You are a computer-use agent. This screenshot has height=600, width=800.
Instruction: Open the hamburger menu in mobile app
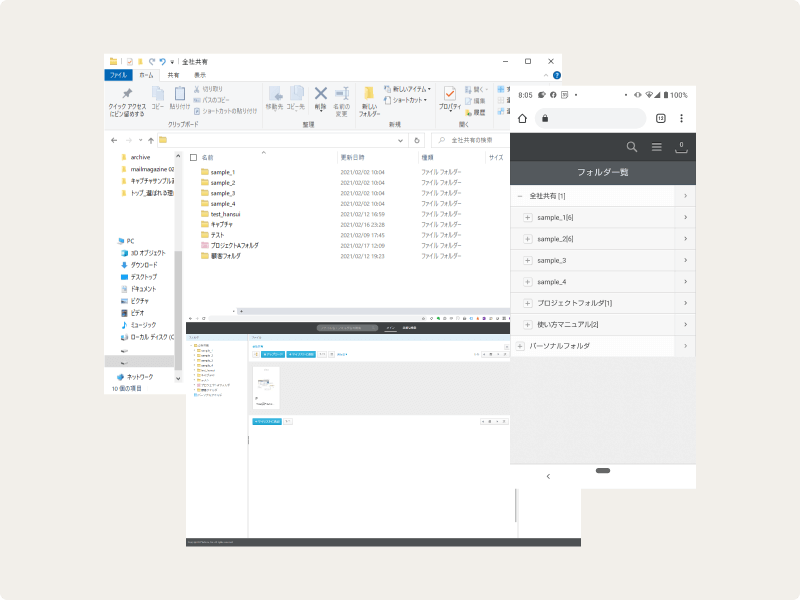657,147
